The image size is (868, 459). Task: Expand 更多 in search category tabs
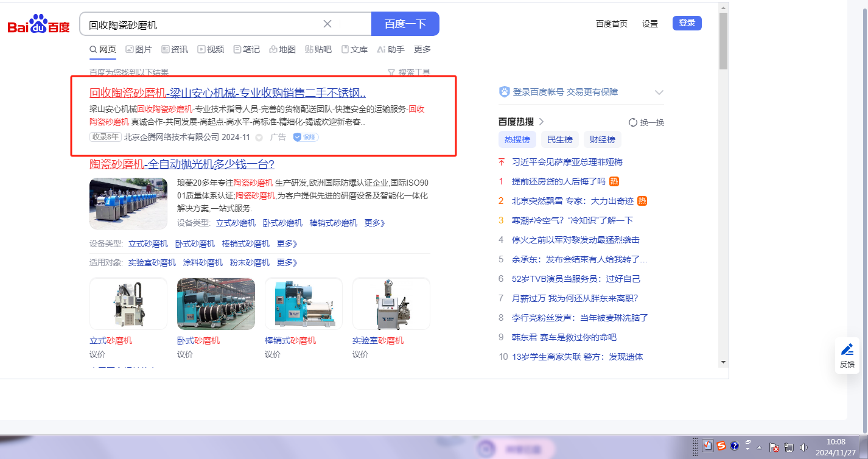[422, 49]
